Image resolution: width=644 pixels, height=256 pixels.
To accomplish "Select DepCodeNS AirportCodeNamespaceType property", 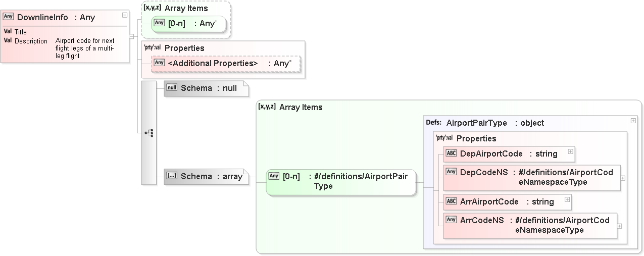I will tap(532, 178).
